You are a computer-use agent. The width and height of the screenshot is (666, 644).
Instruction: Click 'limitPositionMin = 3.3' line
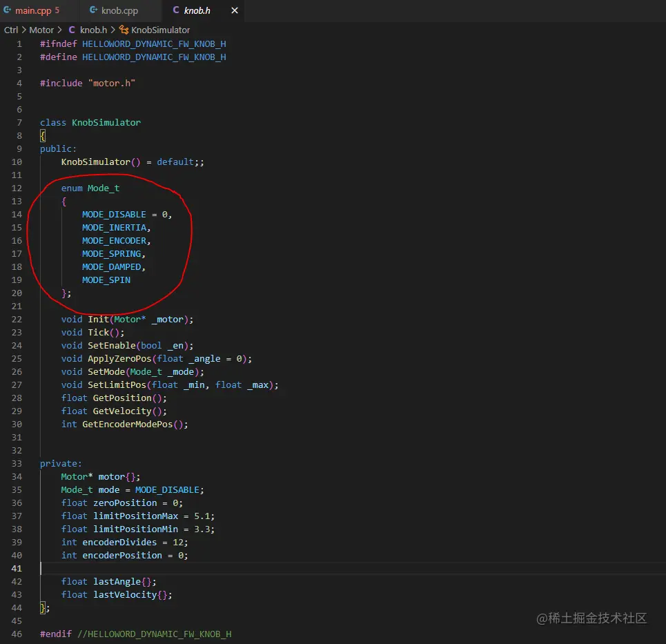pos(138,529)
